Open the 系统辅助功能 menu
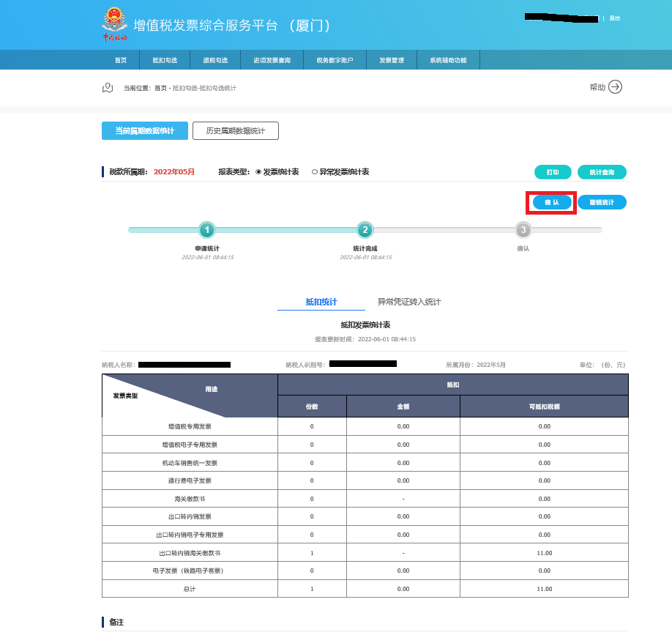This screenshot has width=672, height=635. (448, 60)
